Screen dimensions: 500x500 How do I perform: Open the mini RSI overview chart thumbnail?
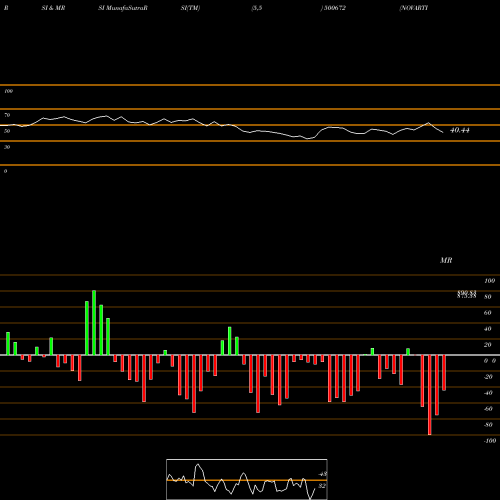(247, 479)
